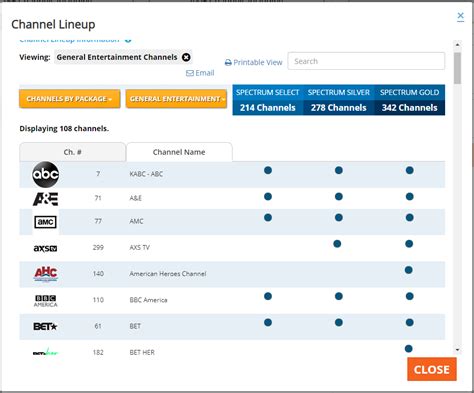Screen dimensions: 474x393
Task: Sort by the Channel Name column tab
Action: point(179,152)
